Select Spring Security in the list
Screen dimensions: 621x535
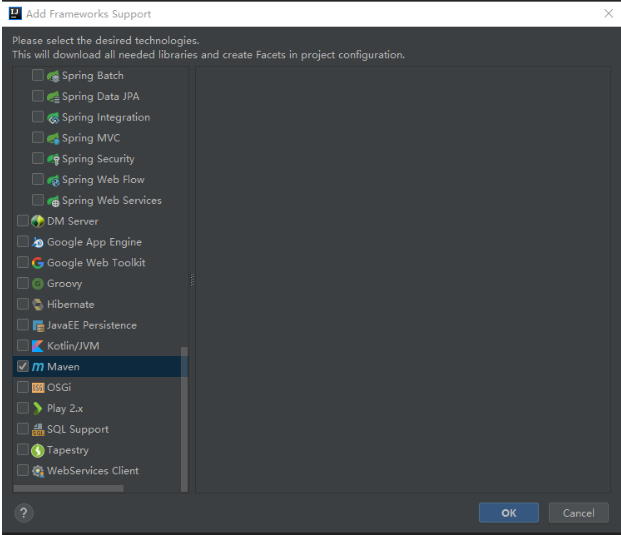(98, 159)
